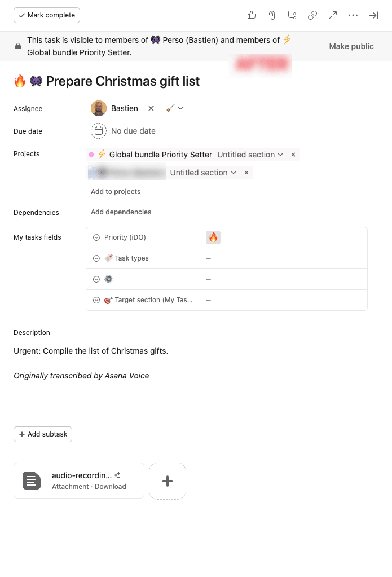The height and width of the screenshot is (577, 392).
Task: Open the three-dot more actions menu
Action: [353, 15]
